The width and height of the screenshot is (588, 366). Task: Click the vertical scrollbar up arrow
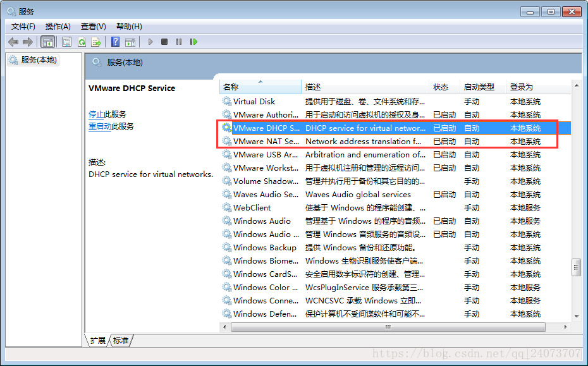click(x=577, y=86)
